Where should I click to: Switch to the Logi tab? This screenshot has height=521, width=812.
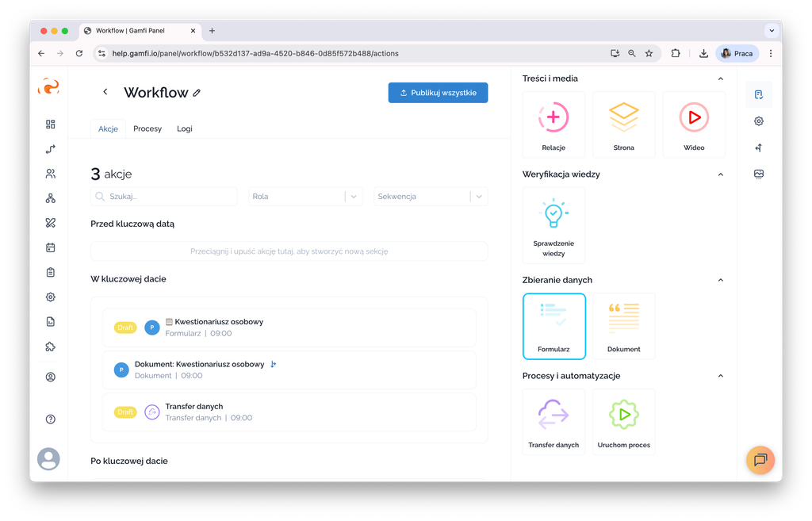(185, 128)
